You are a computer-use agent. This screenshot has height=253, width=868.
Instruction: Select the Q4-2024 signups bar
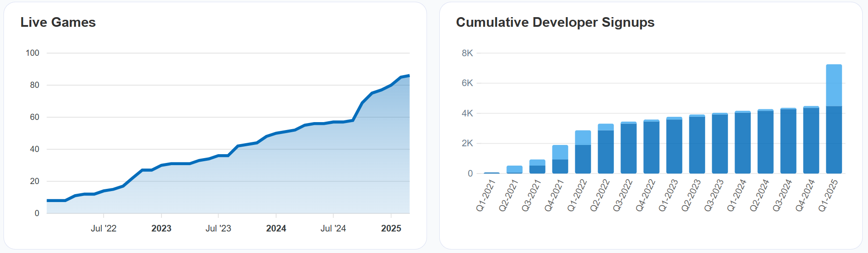pos(811,140)
